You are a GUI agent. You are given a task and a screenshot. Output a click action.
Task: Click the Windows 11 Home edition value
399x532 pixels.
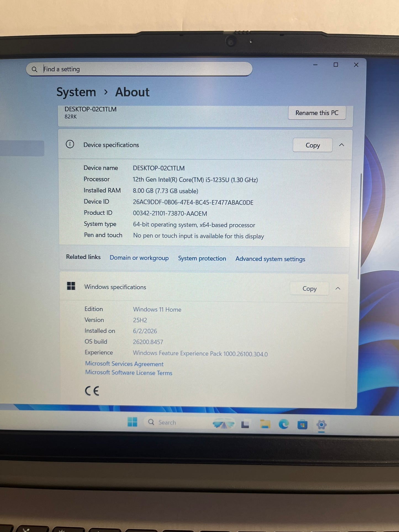[x=157, y=309]
